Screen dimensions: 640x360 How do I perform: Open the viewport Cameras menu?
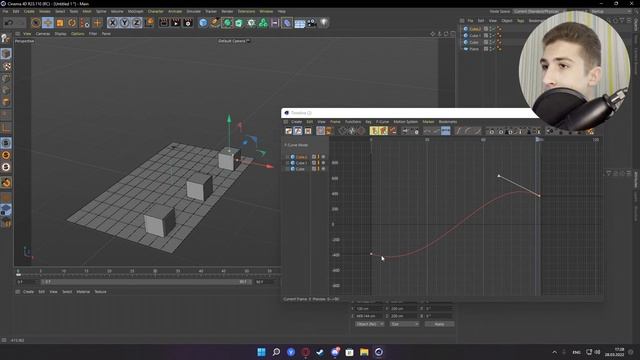[x=43, y=34]
